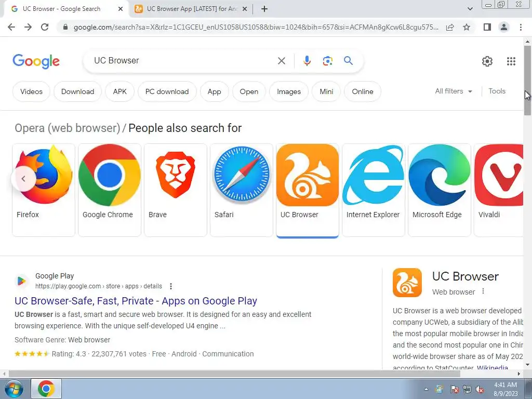Show hidden system tray icons
The width and height of the screenshot is (532, 399).
pos(426,389)
